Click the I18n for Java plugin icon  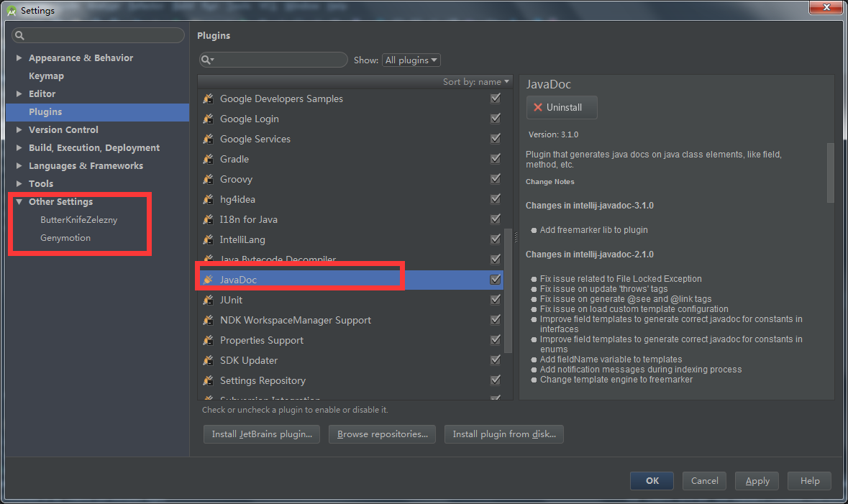coord(208,219)
